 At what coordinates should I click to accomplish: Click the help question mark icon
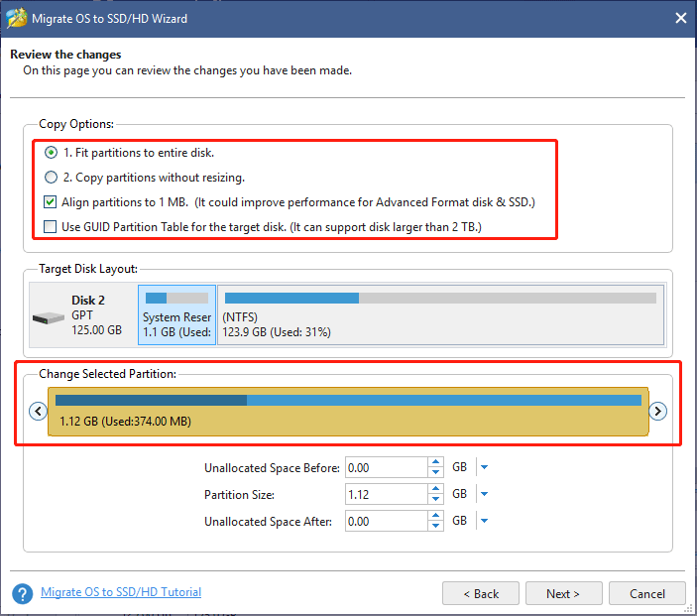pyautogui.click(x=22, y=593)
